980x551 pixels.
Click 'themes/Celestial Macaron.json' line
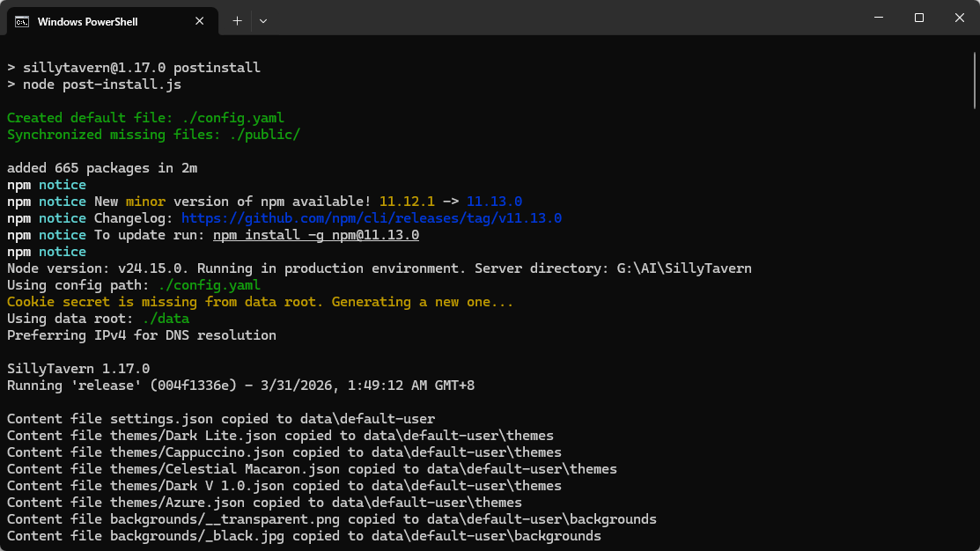312,470
